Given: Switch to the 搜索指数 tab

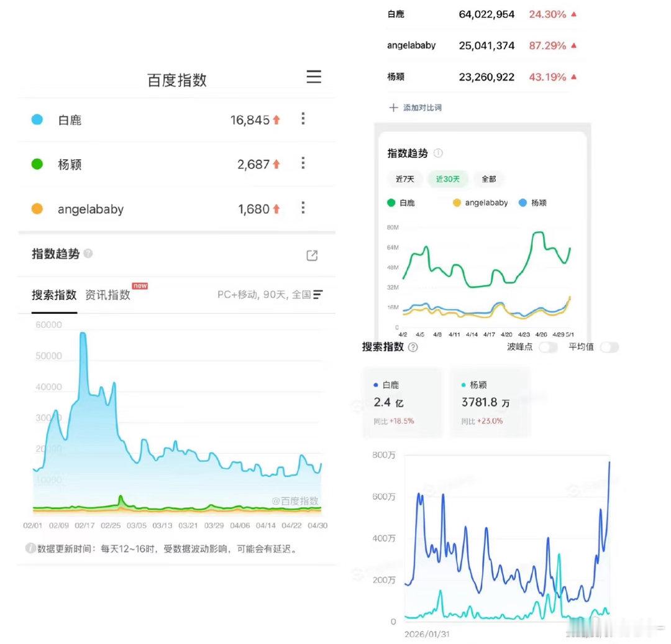Looking at the screenshot, I should 54,295.
